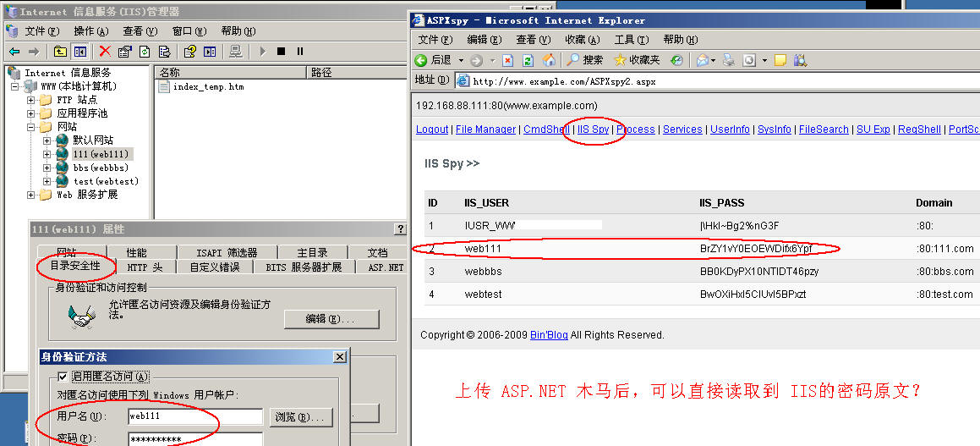Image resolution: width=980 pixels, height=446 pixels.
Task: Click Forward arrow in IIS Manager toolbar
Action: click(34, 52)
